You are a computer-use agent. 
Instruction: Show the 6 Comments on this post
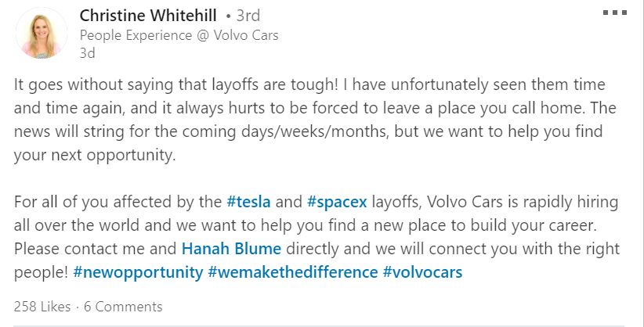(123, 307)
